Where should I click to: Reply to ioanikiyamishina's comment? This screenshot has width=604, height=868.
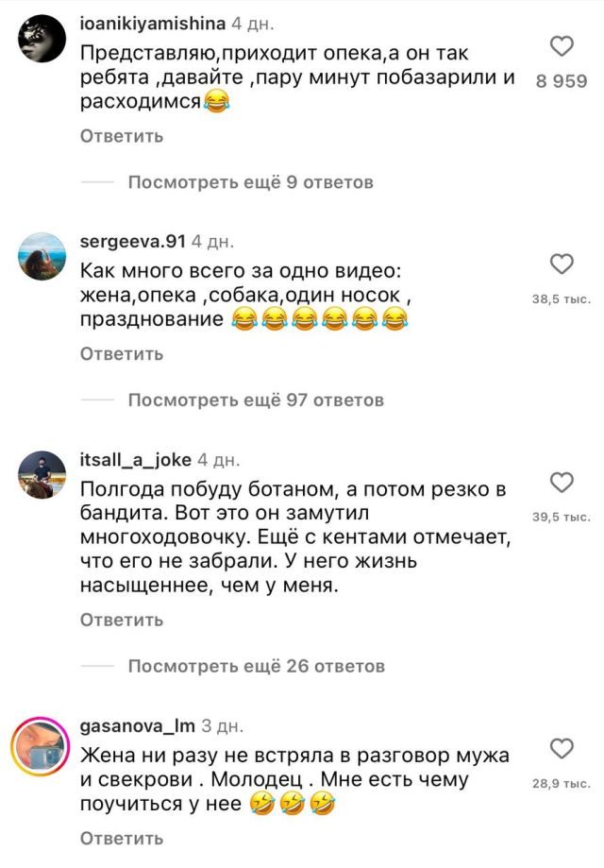pos(122,136)
